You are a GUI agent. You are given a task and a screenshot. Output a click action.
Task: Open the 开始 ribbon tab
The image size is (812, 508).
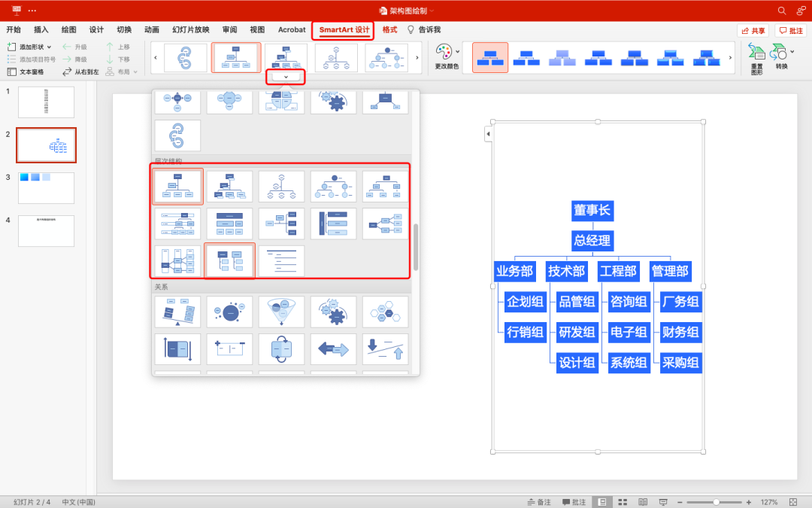point(14,29)
